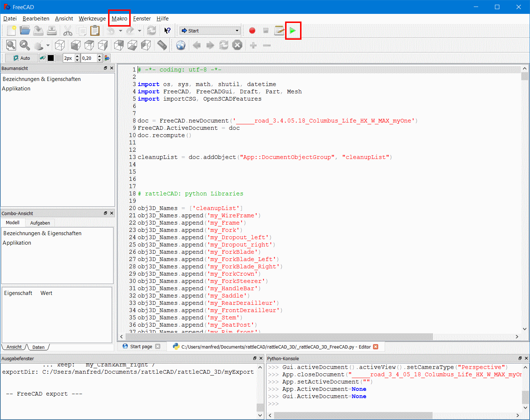This screenshot has width=530, height=420.
Task: Open the Bearbeiten menu
Action: pos(36,19)
